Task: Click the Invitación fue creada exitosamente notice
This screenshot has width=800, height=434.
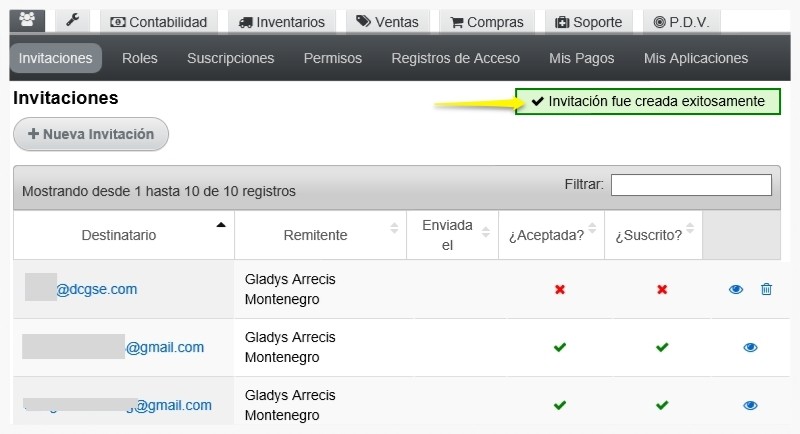Action: 647,101
